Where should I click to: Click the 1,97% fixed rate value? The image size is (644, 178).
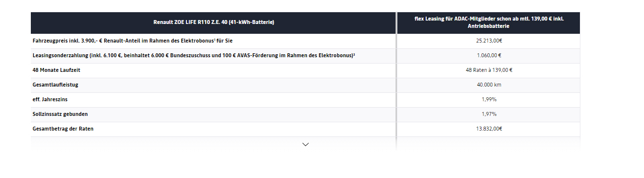(489, 114)
